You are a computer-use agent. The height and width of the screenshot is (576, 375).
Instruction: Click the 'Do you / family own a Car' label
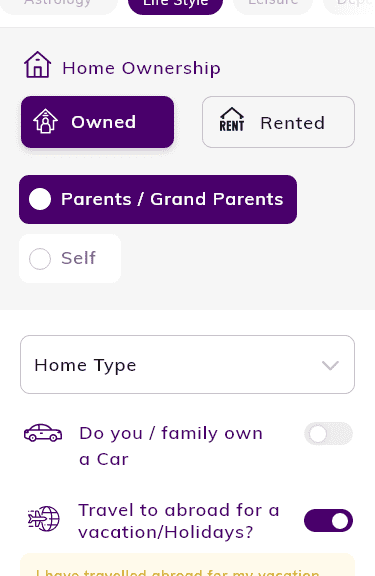171,446
